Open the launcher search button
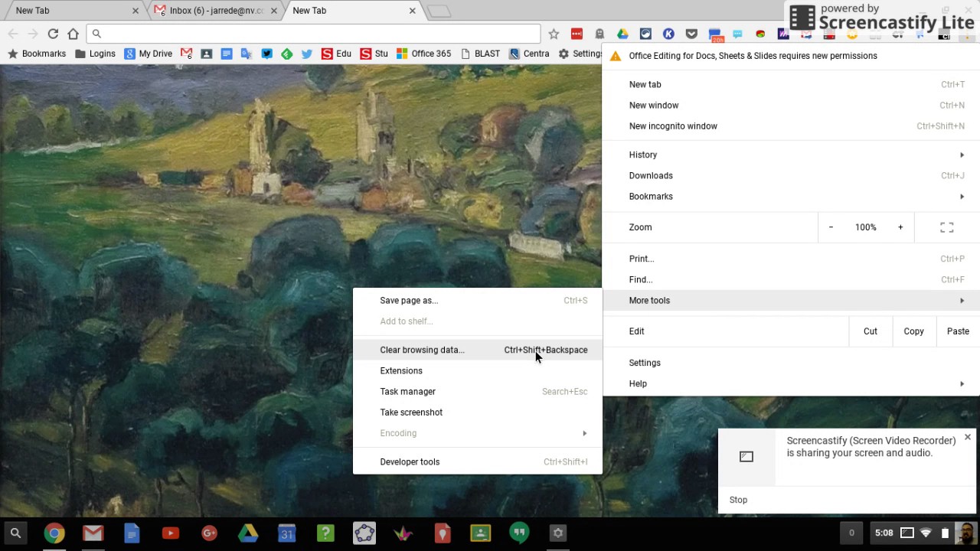 [x=15, y=533]
